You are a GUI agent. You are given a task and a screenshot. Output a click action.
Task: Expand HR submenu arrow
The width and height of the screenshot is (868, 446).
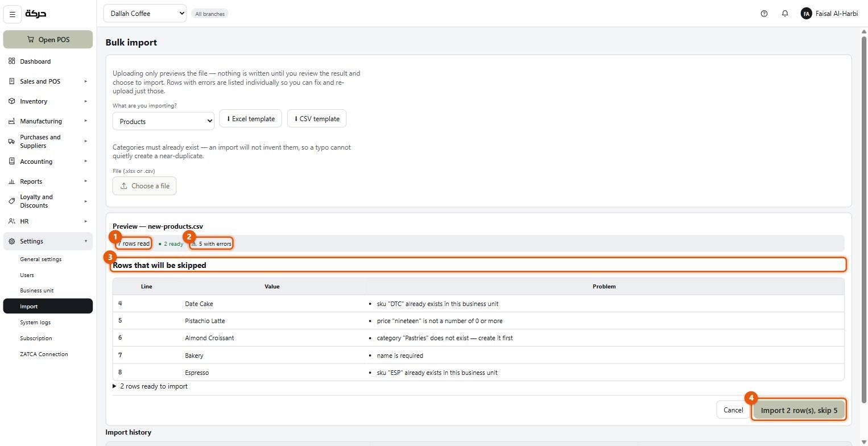pyautogui.click(x=86, y=221)
